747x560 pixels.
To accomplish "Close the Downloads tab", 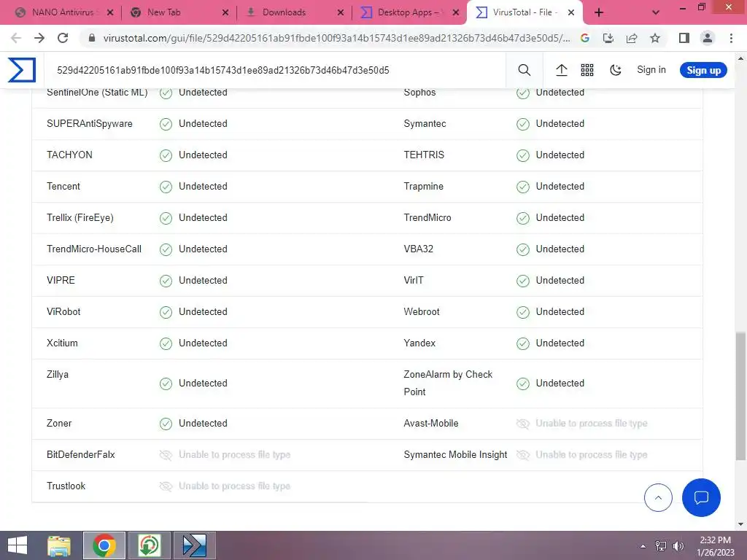I will (x=340, y=12).
